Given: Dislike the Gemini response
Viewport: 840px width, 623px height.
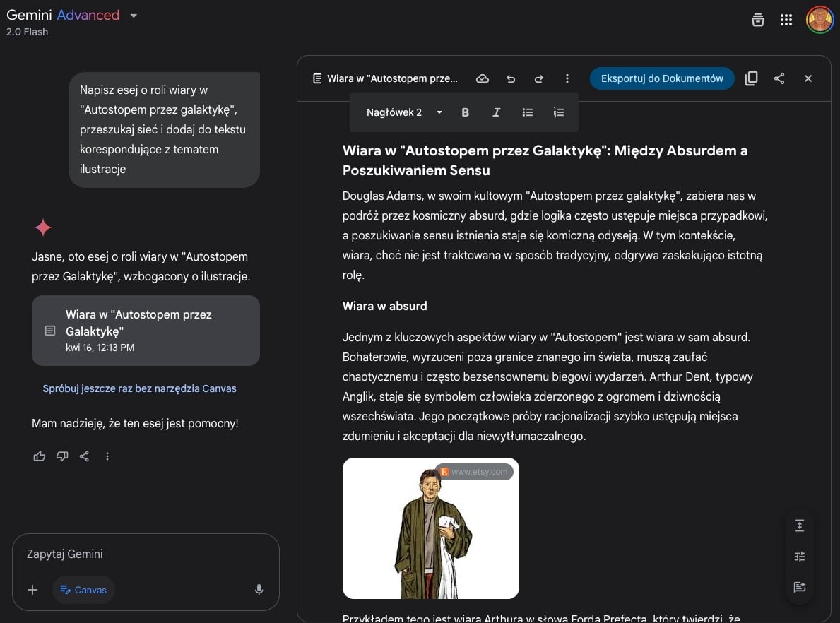Looking at the screenshot, I should point(62,456).
